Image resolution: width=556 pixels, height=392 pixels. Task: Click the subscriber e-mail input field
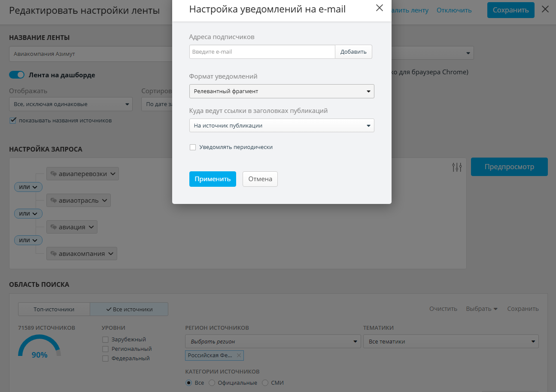[x=262, y=52]
